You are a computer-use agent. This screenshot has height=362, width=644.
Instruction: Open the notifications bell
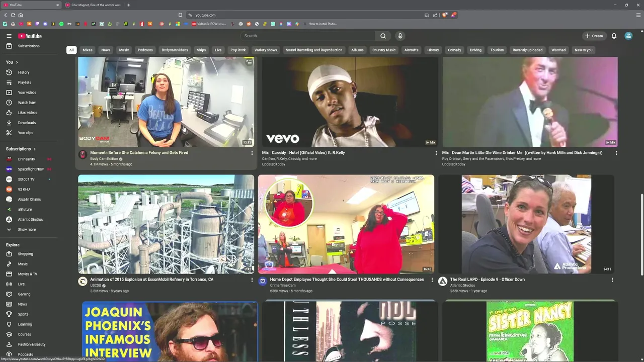tap(614, 36)
